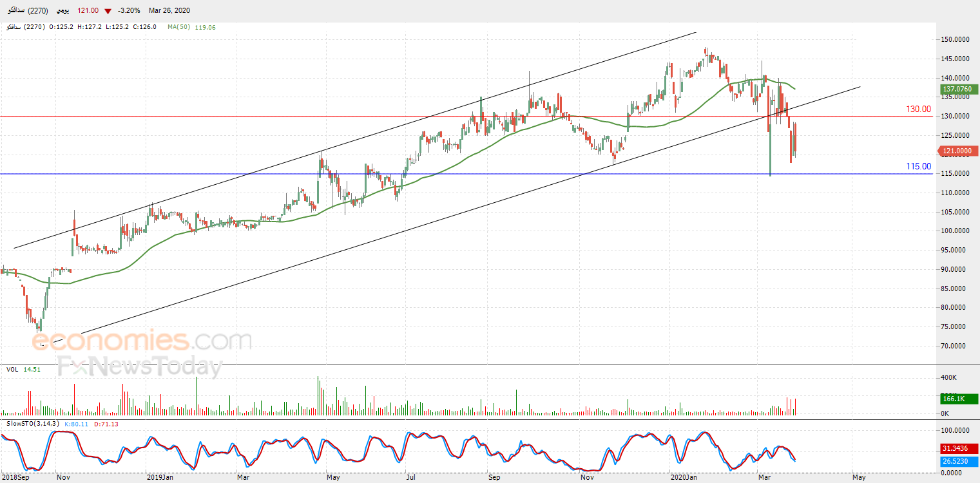Click the FxNewsToday watermark logo
The height and width of the screenshot is (483, 980).
tap(140, 367)
